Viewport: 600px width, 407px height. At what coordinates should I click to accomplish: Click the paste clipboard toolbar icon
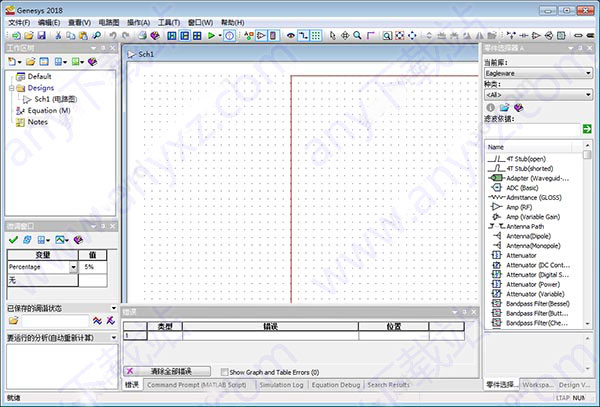pos(83,36)
